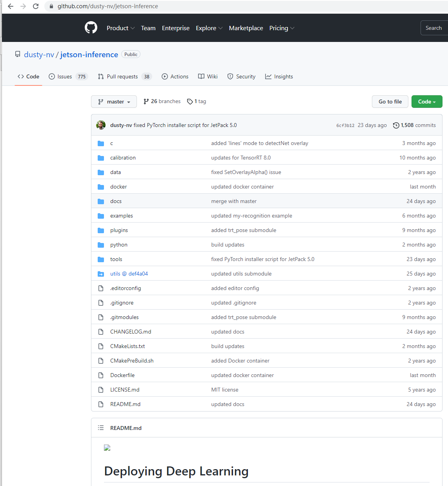Click the tag icon for 1 tag
This screenshot has width=448, height=486.
click(190, 102)
